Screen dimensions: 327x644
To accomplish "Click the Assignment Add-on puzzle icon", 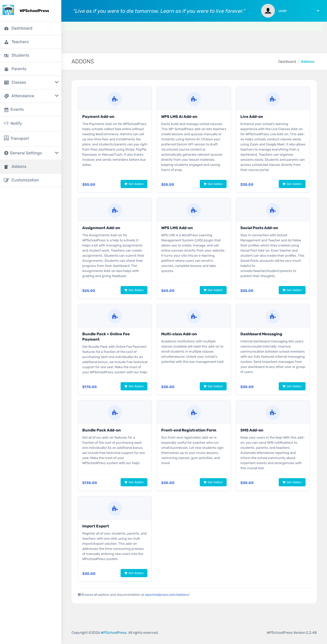I will 115,210.
